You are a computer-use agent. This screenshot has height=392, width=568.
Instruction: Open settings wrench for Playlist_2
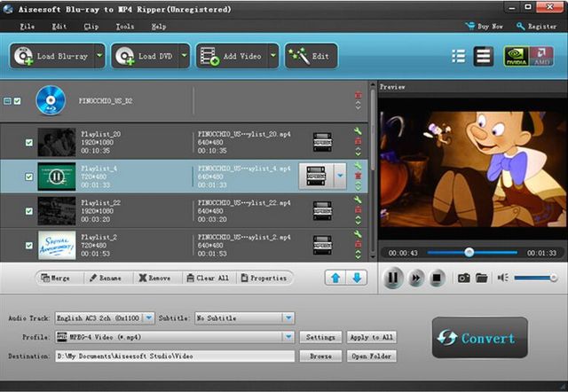pos(358,234)
